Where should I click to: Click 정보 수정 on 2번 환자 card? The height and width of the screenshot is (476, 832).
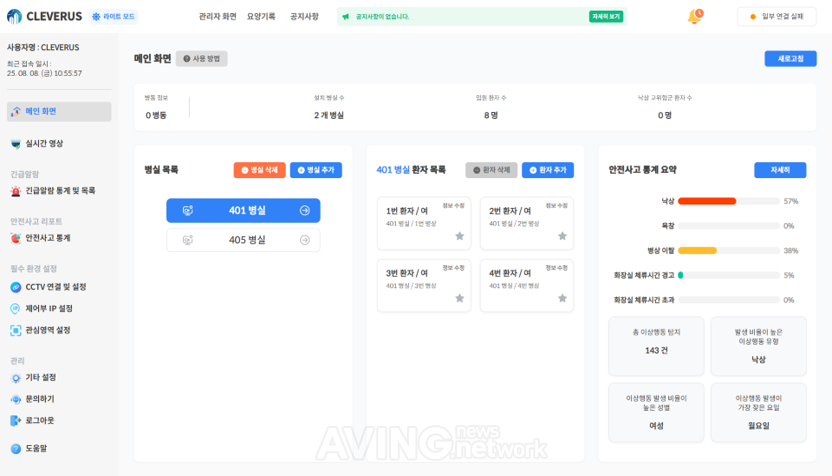tap(556, 206)
